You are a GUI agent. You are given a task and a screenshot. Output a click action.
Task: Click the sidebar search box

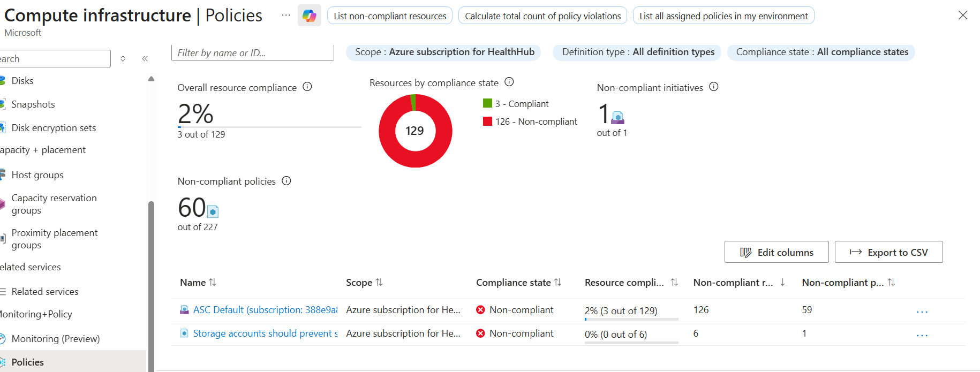point(55,58)
